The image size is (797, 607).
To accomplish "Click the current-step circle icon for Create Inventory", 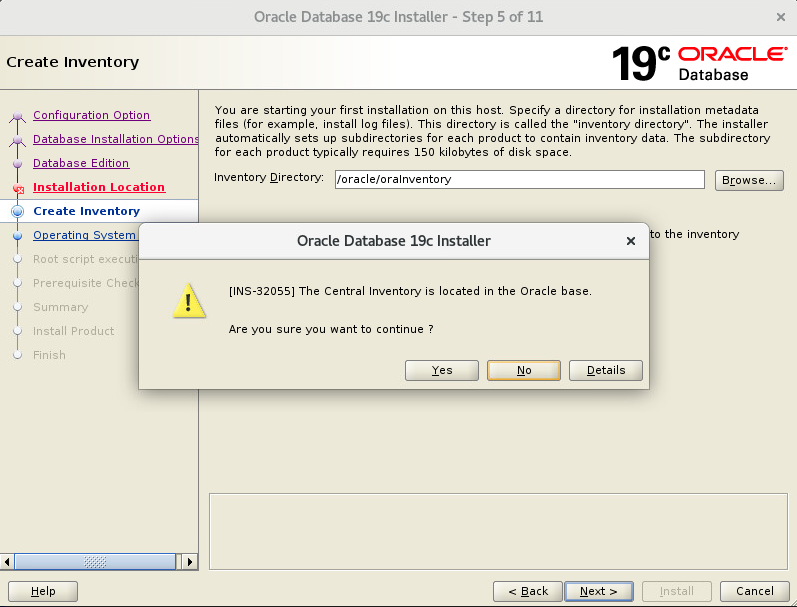I will pos(18,211).
